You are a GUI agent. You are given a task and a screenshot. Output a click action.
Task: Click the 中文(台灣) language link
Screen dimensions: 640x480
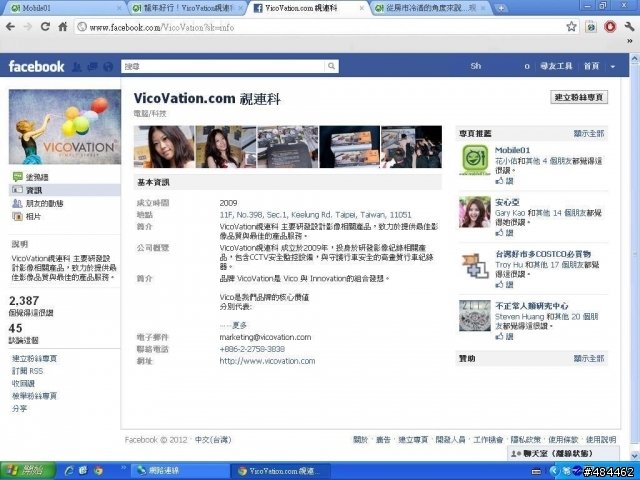point(213,440)
